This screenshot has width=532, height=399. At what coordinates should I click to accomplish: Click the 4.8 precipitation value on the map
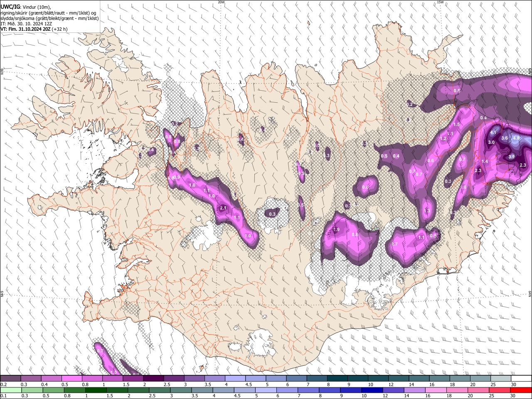click(x=517, y=138)
